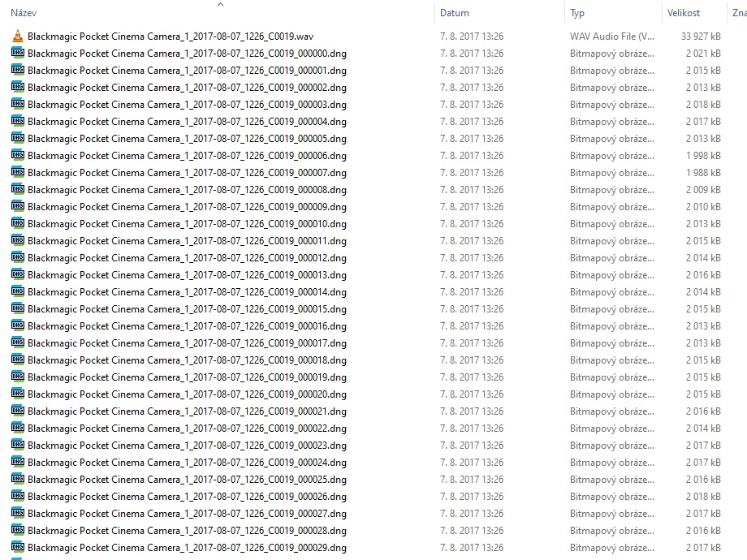The image size is (747, 560).
Task: Select file name ending in C0019_000023.dng
Action: [x=187, y=446]
